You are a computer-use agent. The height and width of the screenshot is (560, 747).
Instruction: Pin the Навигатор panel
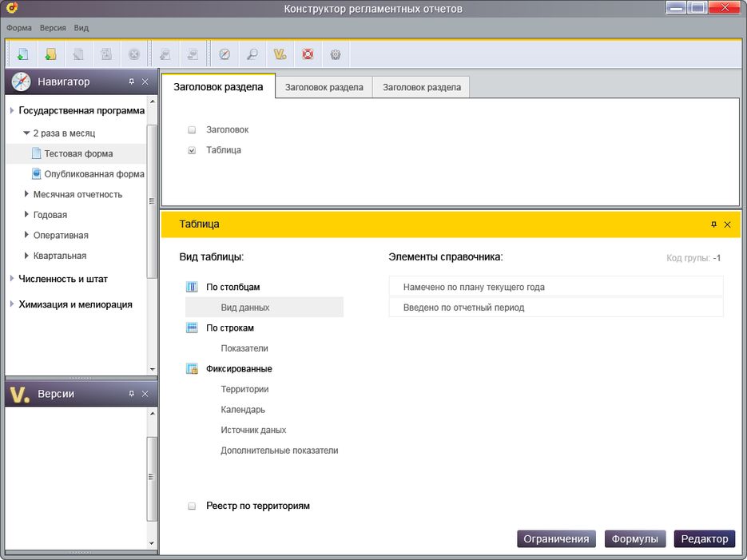[132, 81]
